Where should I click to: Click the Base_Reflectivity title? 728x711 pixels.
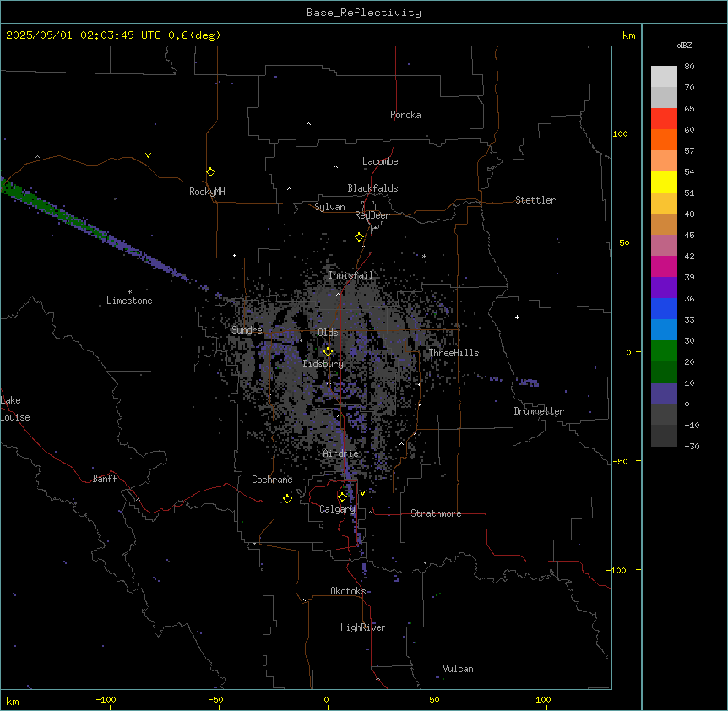(364, 13)
